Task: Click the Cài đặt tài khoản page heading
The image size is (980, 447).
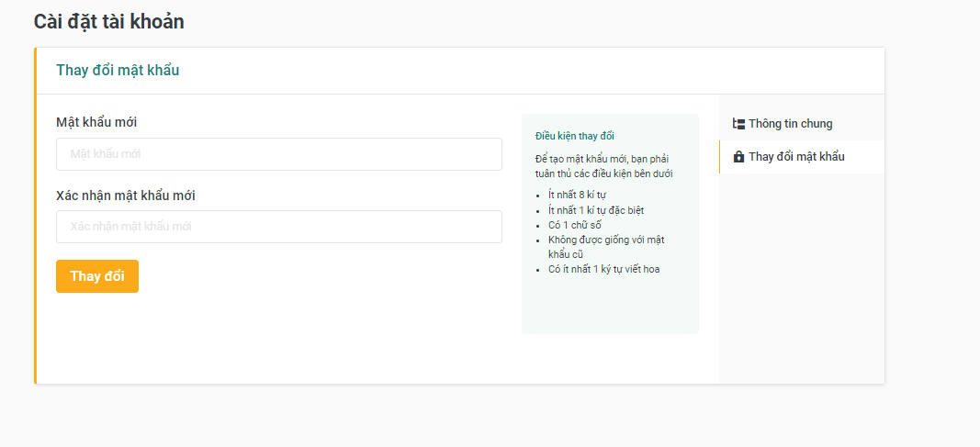Action: (x=108, y=21)
